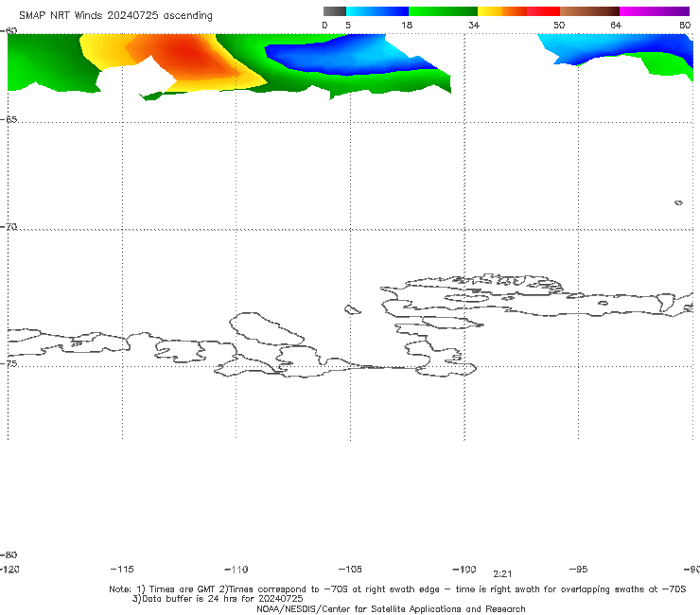This screenshot has height=615, width=700.
Task: Click the swath time label "2:21"
Action: 502,574
